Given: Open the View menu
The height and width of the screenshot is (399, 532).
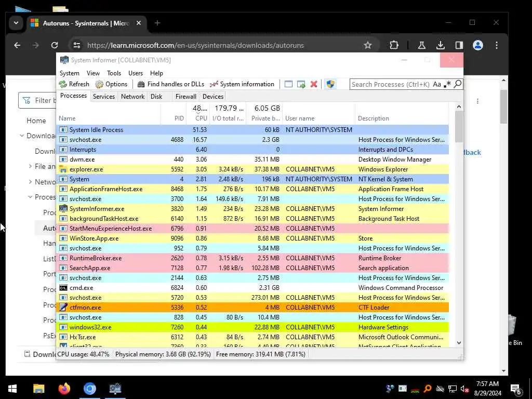Looking at the screenshot, I should (93, 73).
